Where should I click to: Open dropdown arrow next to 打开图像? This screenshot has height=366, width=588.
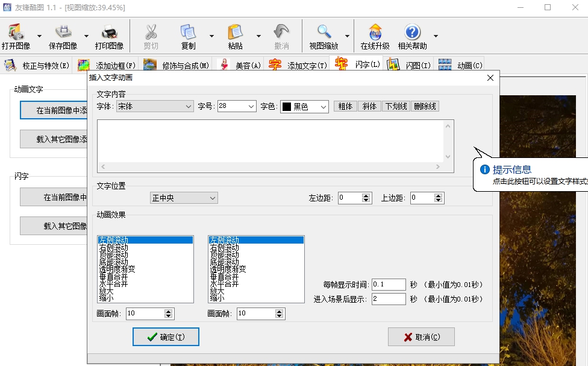click(x=39, y=36)
